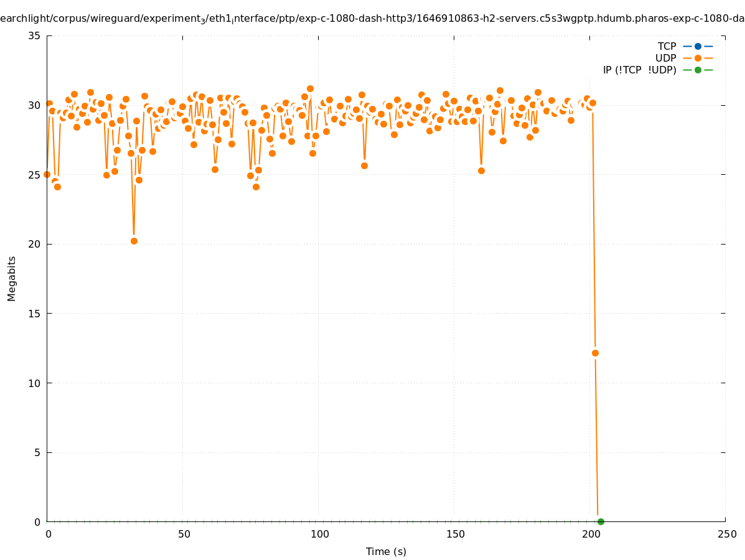Click the UDP point near 12 Megabits
This screenshot has height=560, width=745.
click(x=595, y=353)
